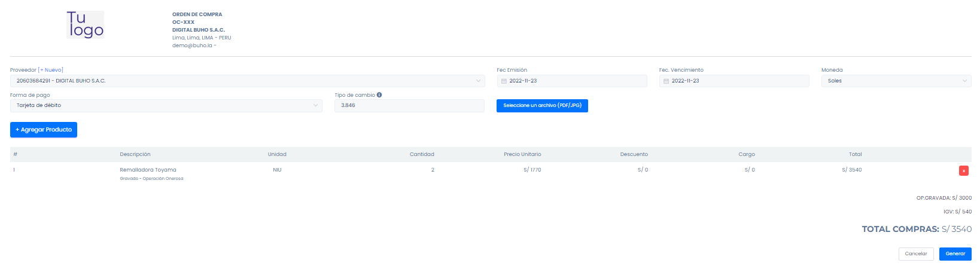Open the Proveedor dropdown
The height and width of the screenshot is (269, 980).
247,81
